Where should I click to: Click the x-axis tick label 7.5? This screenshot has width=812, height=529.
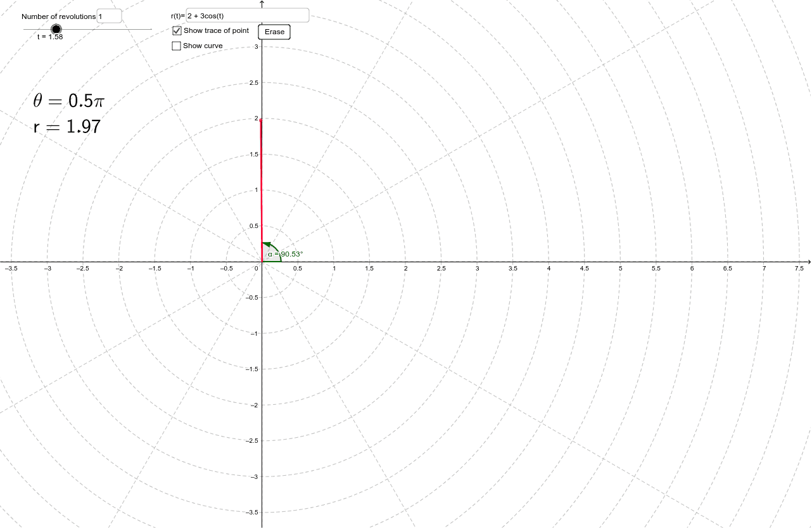799,269
